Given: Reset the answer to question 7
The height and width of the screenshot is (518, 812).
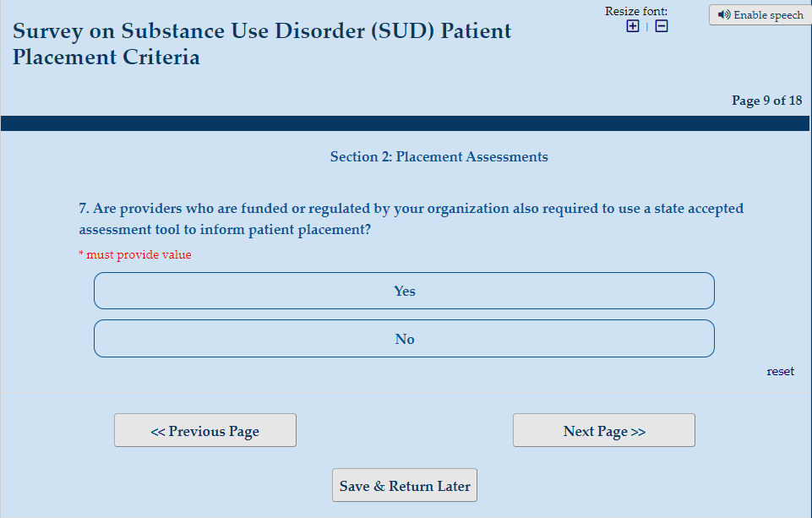Looking at the screenshot, I should coord(780,371).
